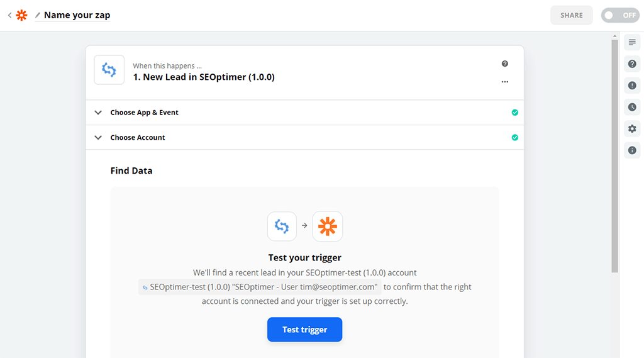Screen dimensions: 644x358
Task: Open the info icon in right sidebar
Action: [x=632, y=150]
